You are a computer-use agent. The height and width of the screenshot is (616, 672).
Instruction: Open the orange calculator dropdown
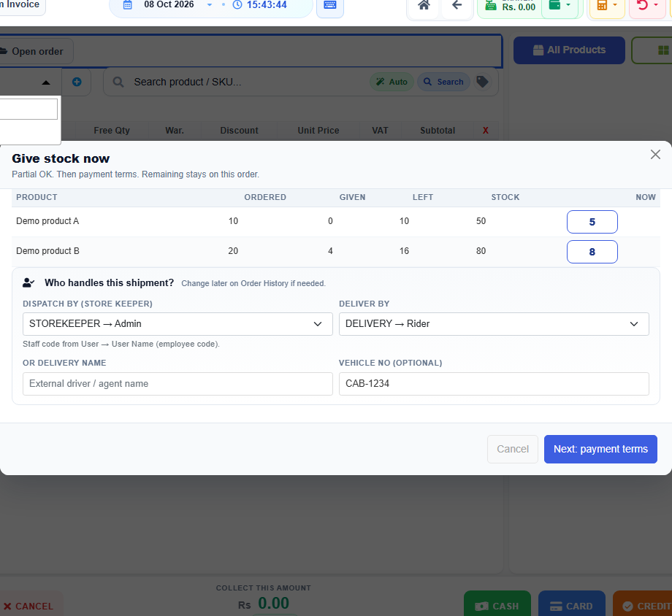tap(607, 6)
